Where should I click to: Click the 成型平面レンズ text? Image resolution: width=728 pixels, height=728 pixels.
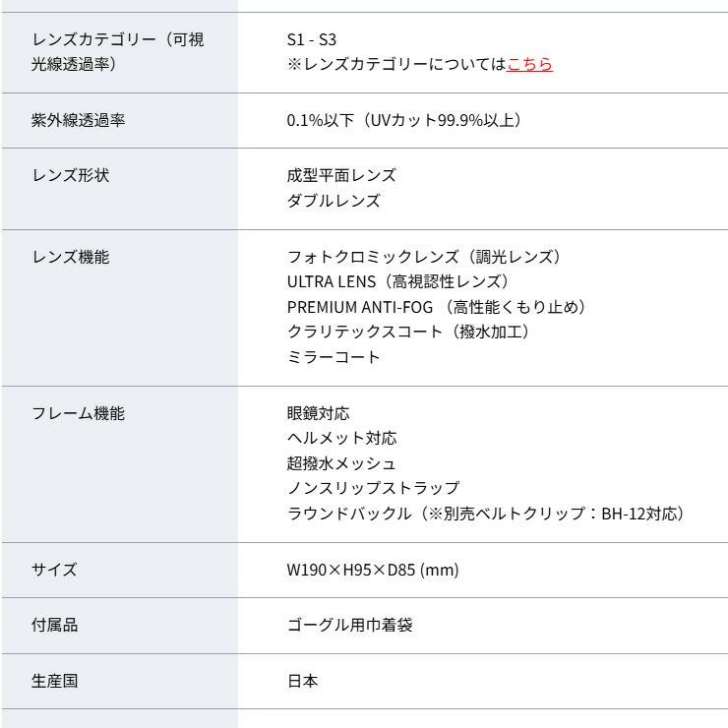341,176
